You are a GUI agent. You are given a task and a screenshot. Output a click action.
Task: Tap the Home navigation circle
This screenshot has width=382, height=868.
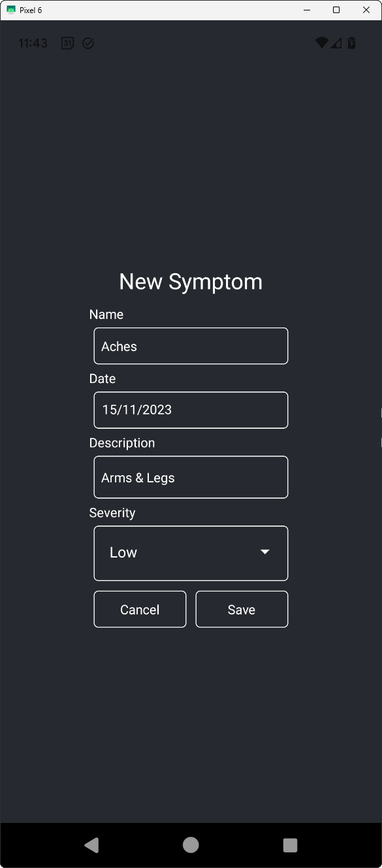point(190,844)
